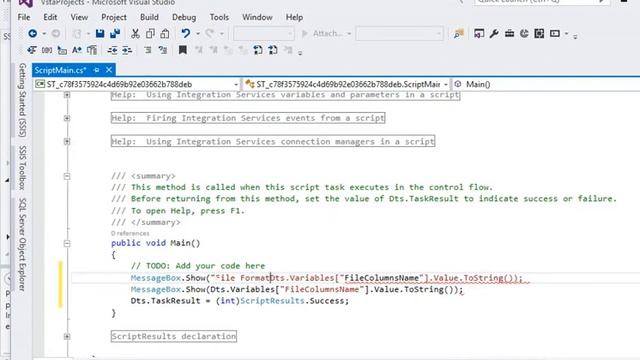Screen dimensions: 640x360
Task: Expand the 'Firing Integration Services events' region
Action: point(67,118)
